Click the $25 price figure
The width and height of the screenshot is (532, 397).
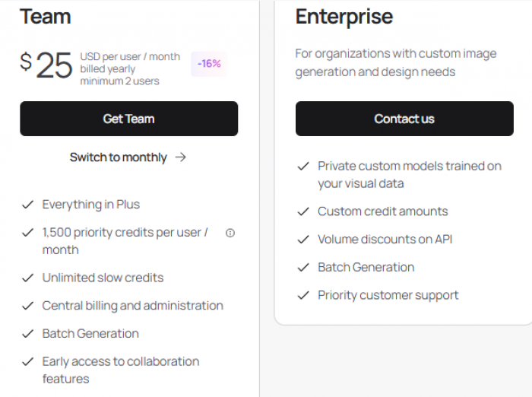click(x=46, y=65)
